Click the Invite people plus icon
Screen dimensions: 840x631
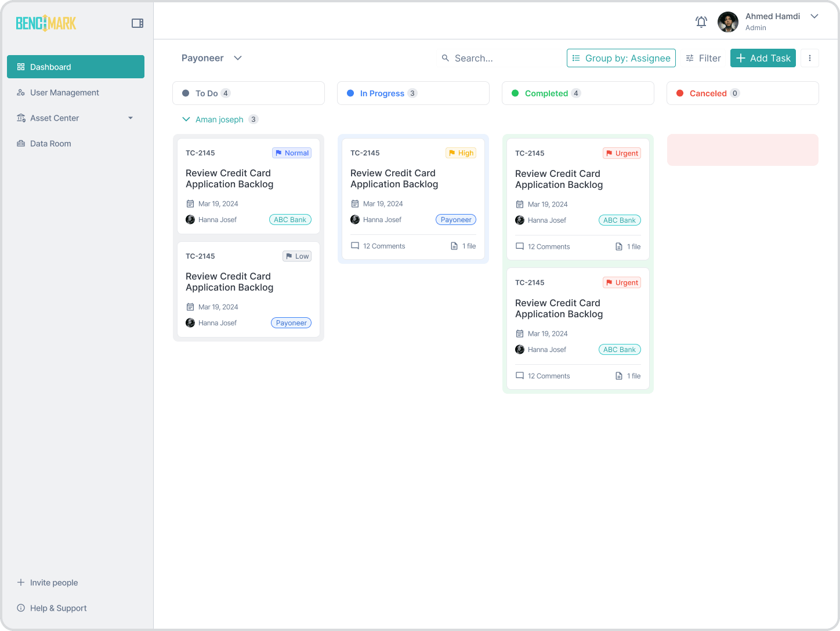(x=21, y=582)
